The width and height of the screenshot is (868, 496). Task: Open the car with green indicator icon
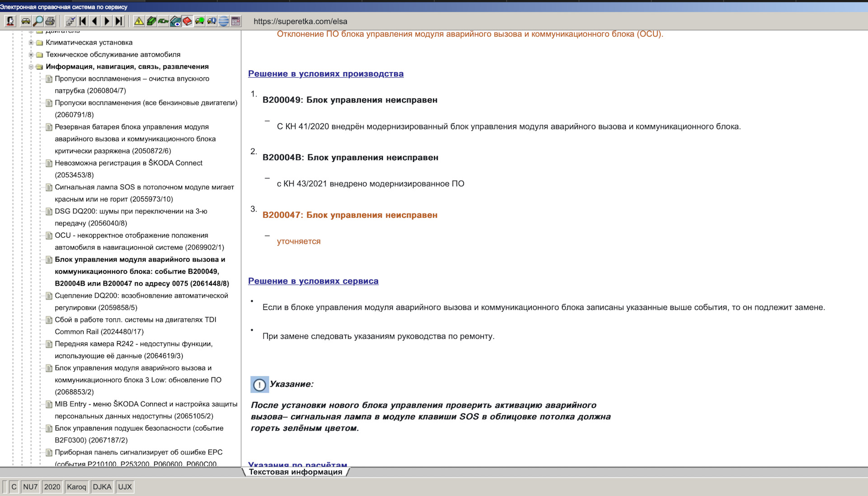point(199,21)
